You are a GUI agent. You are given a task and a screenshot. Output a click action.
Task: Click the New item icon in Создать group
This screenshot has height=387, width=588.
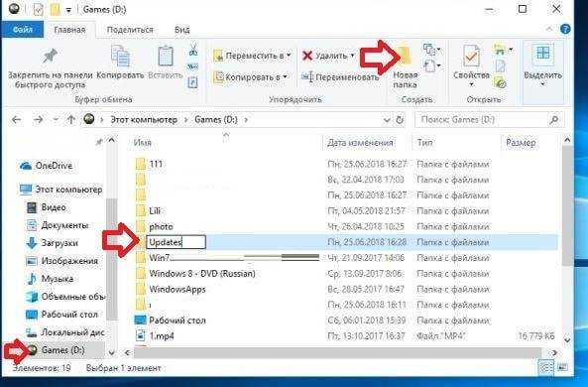coord(429,50)
